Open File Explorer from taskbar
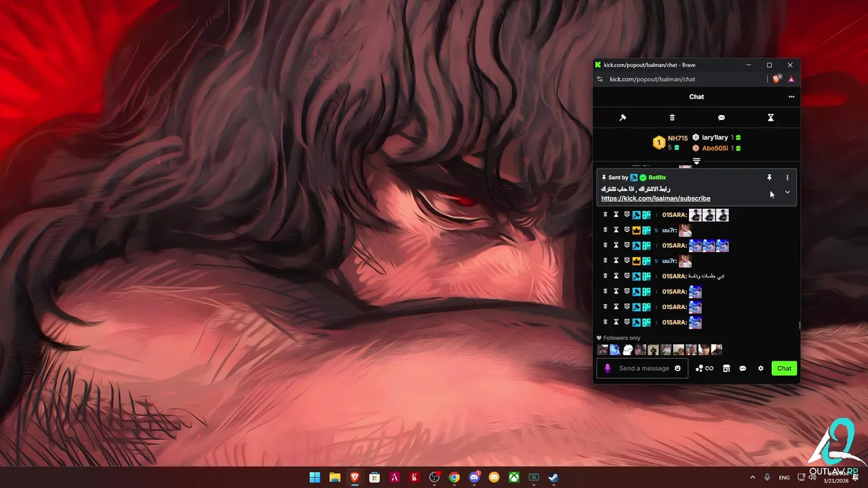This screenshot has width=868, height=488. coord(334,477)
